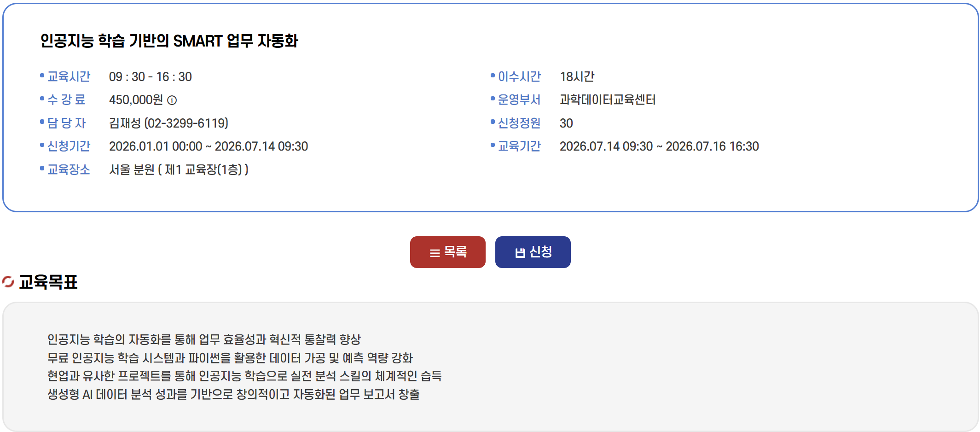This screenshot has width=980, height=432.
Task: Click the info icon beside 450,000원
Action: (172, 100)
